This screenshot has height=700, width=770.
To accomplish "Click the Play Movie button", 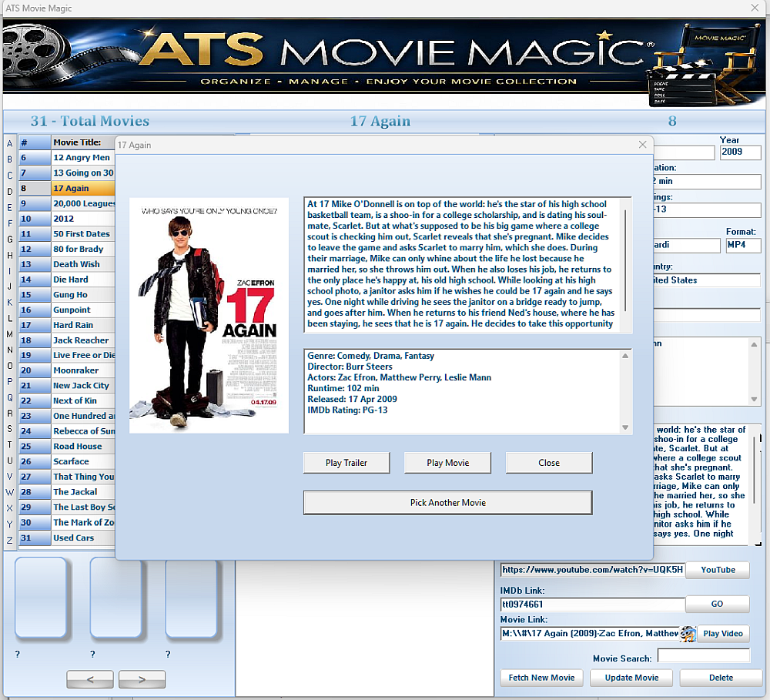I will click(x=447, y=463).
